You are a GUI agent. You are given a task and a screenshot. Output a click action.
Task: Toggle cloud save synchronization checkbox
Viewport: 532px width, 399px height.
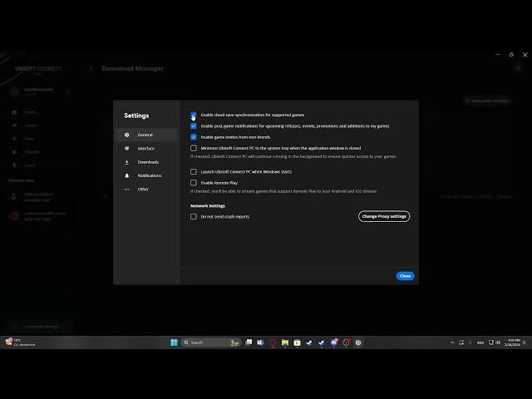coord(194,115)
